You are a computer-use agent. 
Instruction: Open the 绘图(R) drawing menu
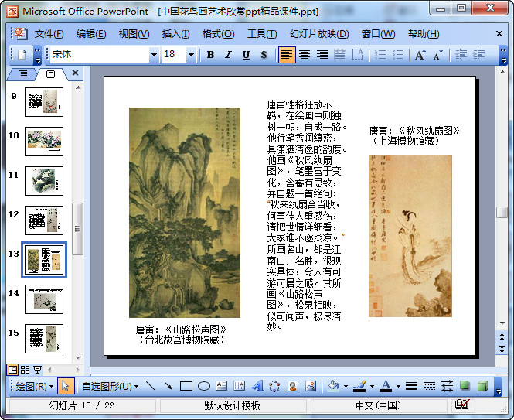35,387
